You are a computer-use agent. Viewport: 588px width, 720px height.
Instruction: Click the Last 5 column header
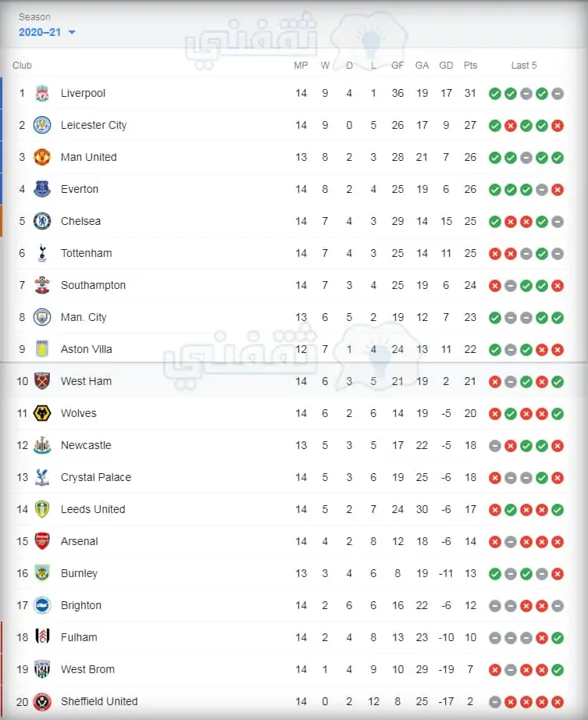click(x=524, y=66)
